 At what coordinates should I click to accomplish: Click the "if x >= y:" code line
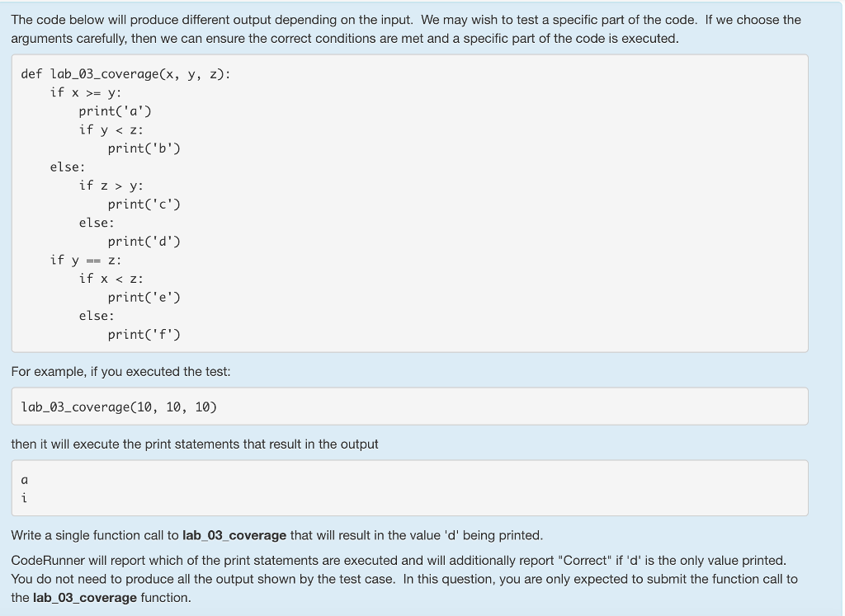[x=86, y=92]
